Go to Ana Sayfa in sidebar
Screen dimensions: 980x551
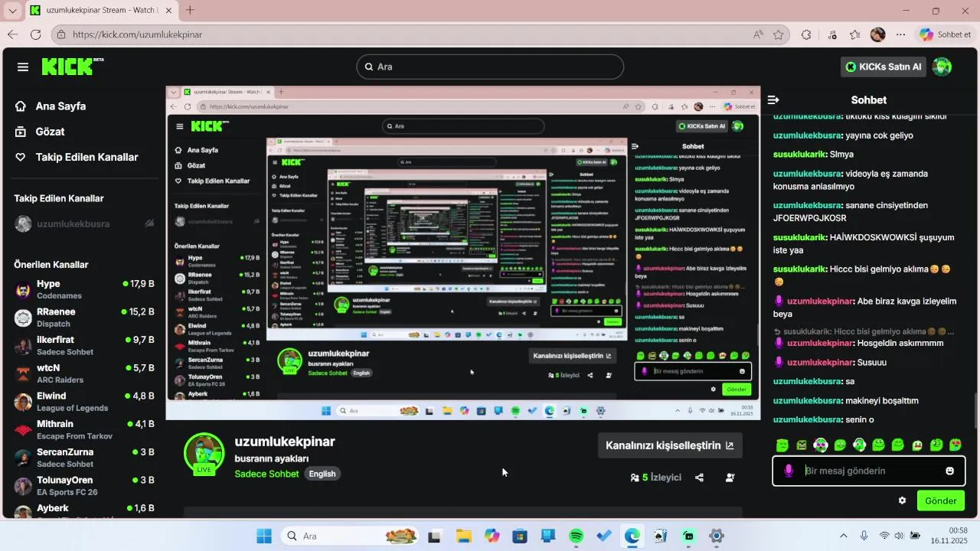point(51,106)
